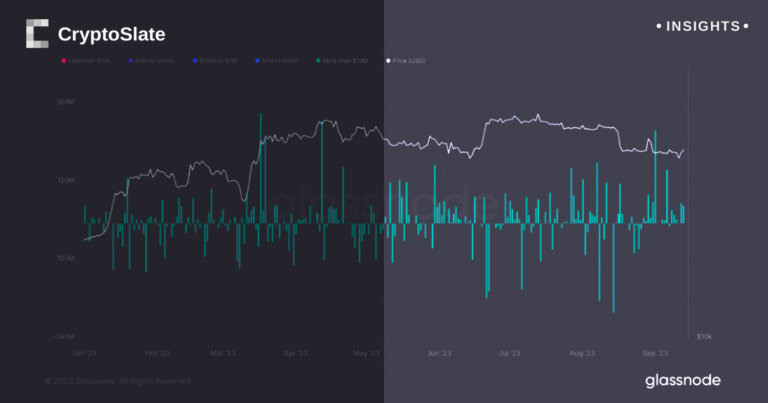Toggle the 'Price [USD]' legend series
This screenshot has width=768, height=403.
tap(406, 61)
